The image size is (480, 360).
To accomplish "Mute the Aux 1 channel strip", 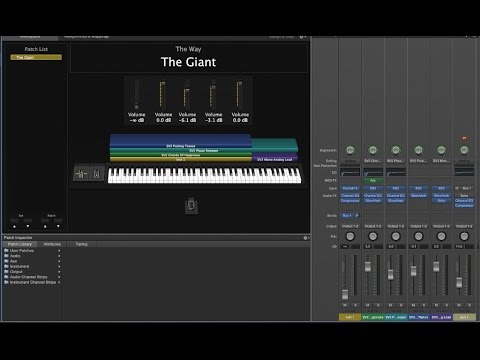I will [x=459, y=305].
